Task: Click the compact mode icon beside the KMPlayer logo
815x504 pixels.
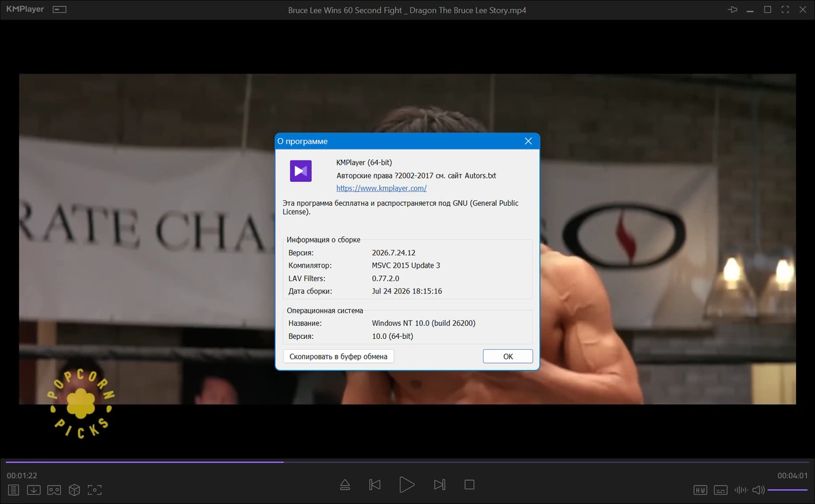Action: [x=60, y=10]
